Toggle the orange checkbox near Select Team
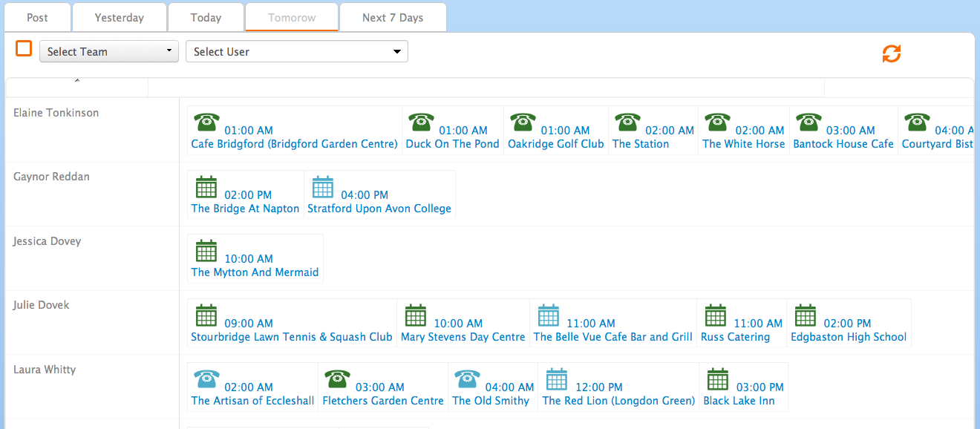Viewport: 980px width, 429px height. (x=24, y=48)
